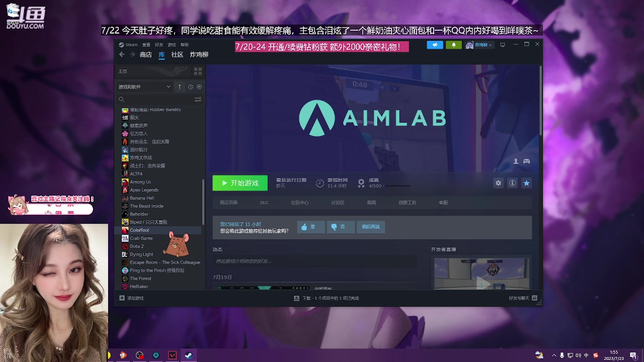This screenshot has height=362, width=644.
Task: Click the achievements gear badge icon
Action: pos(361,183)
